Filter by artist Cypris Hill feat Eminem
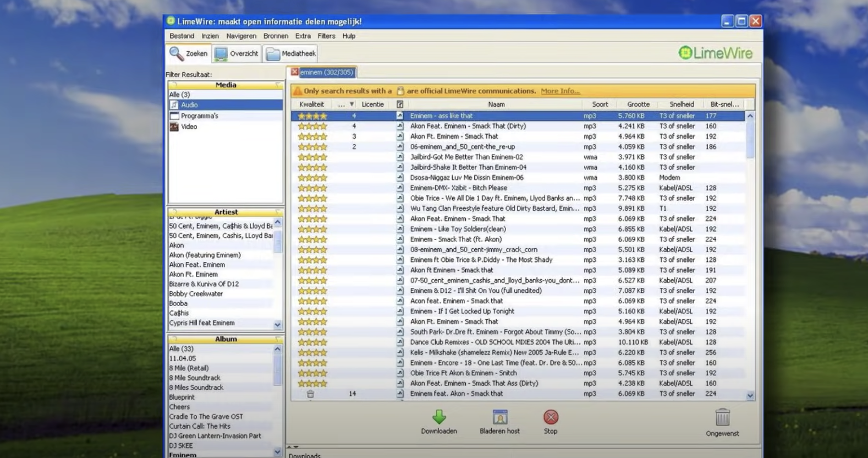Viewport: 868px width, 458px height. (x=202, y=323)
